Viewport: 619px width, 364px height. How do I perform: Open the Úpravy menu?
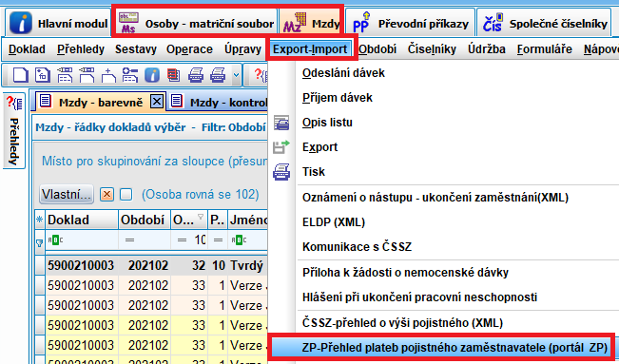242,49
